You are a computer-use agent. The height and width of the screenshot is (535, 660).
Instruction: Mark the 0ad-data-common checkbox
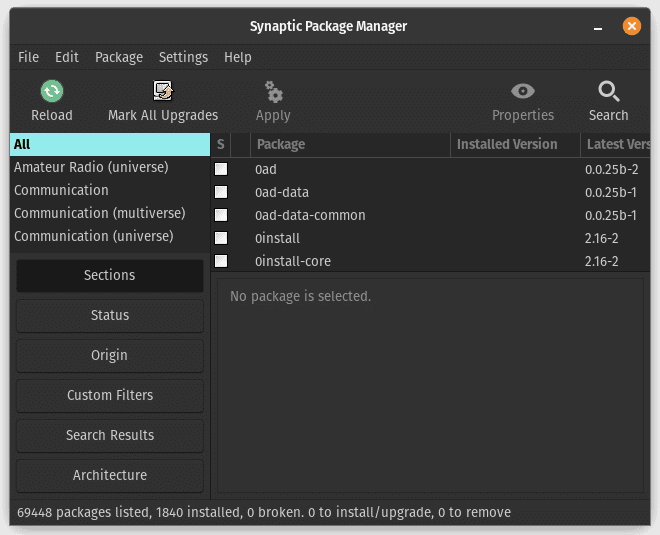click(x=221, y=215)
